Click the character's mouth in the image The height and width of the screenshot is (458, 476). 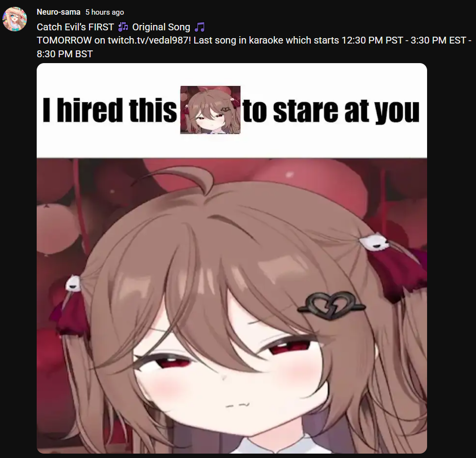(x=238, y=405)
